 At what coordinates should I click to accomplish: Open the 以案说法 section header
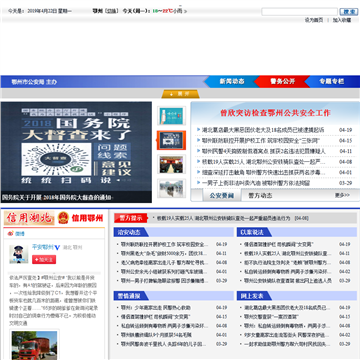click(252, 232)
